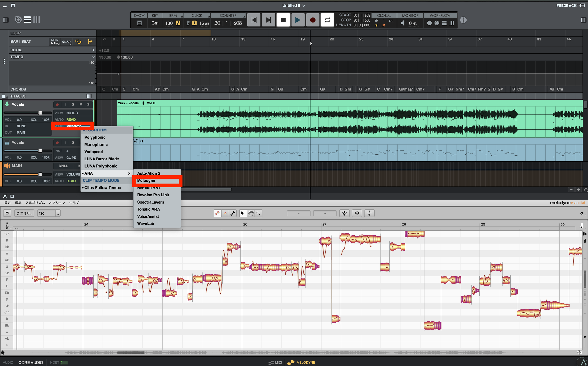Collapse the TEMPO ruler row chevron
Screen dimensions: 588x366
(93, 57)
